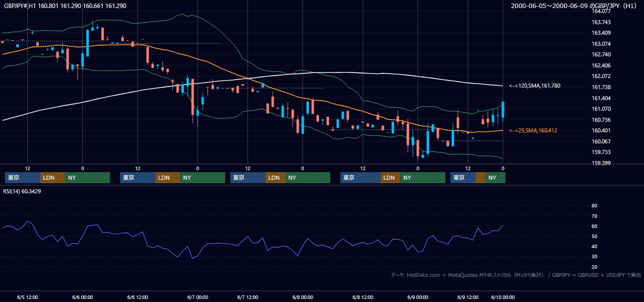644x302 pixels.
Task: Select the 6/9 00:00 date label
Action: pos(417,297)
